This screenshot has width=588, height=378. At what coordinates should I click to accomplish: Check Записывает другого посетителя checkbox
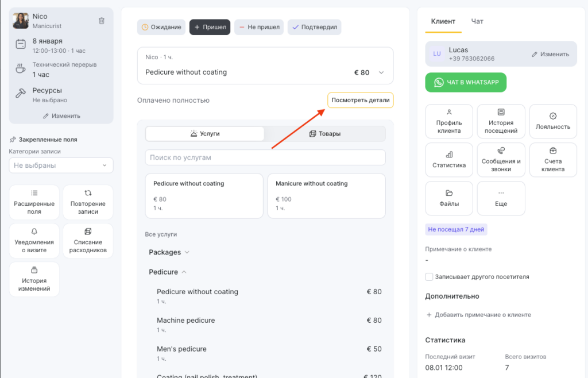[429, 277]
